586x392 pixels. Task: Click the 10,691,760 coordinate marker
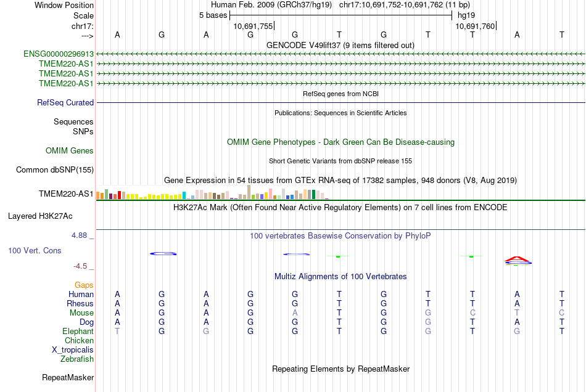[x=475, y=26]
